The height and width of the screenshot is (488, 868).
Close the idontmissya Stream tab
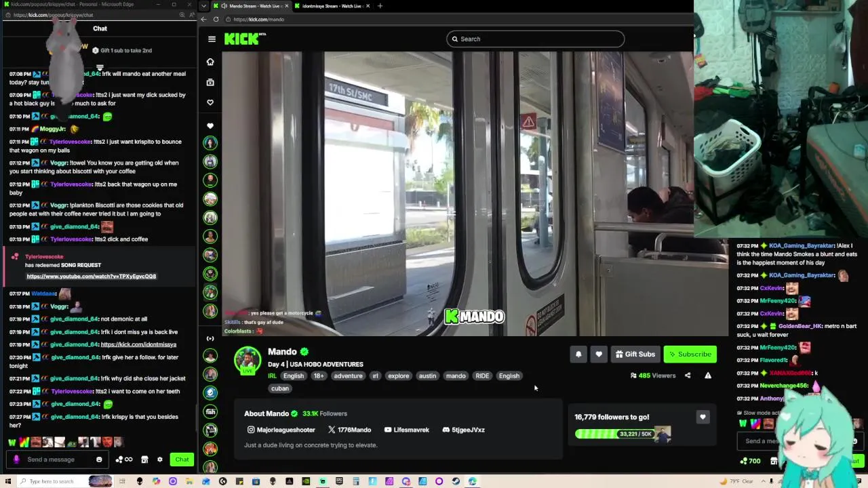tap(368, 6)
